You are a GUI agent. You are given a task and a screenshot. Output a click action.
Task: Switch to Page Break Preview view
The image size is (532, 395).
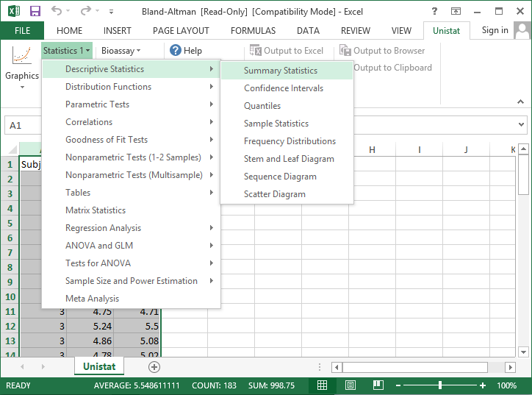378,385
